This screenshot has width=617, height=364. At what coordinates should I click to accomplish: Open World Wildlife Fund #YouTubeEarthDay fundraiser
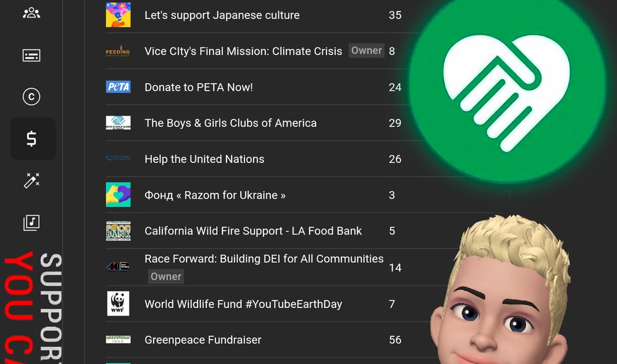pyautogui.click(x=243, y=304)
